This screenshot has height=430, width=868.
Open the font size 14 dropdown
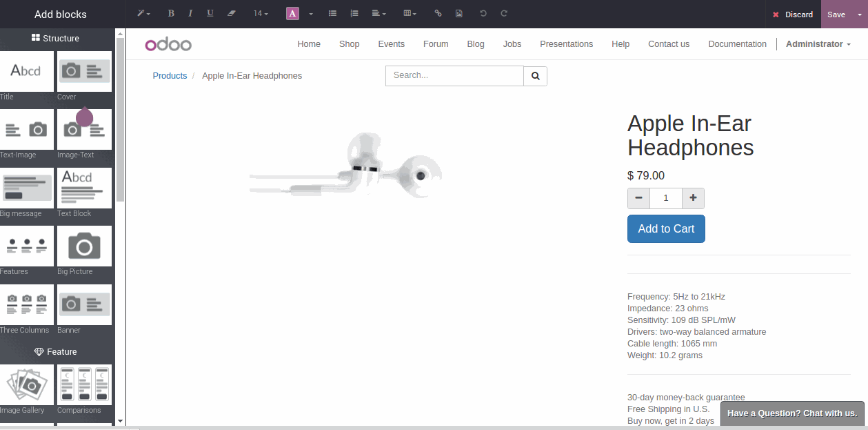coord(261,14)
